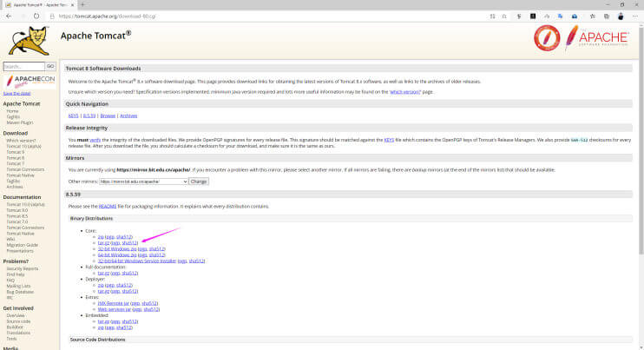Download the JMX Remote jar
644x350 pixels.
point(114,303)
